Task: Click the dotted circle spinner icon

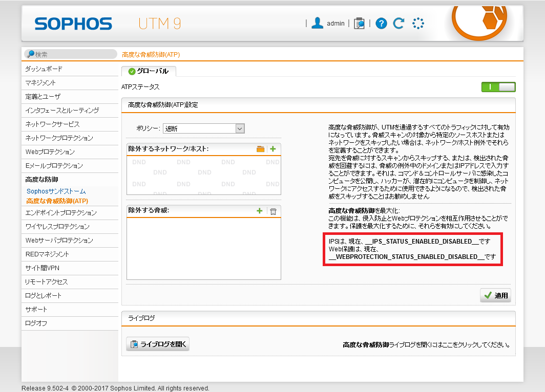Action: [418, 24]
